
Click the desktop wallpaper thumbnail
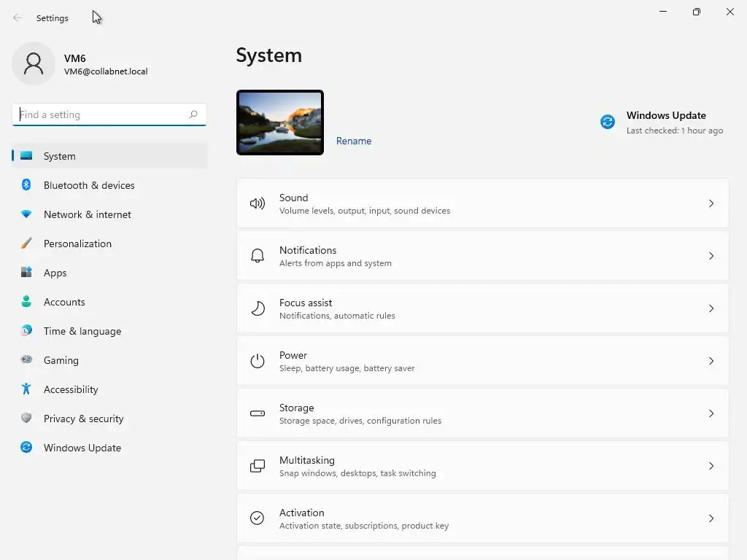pyautogui.click(x=280, y=122)
